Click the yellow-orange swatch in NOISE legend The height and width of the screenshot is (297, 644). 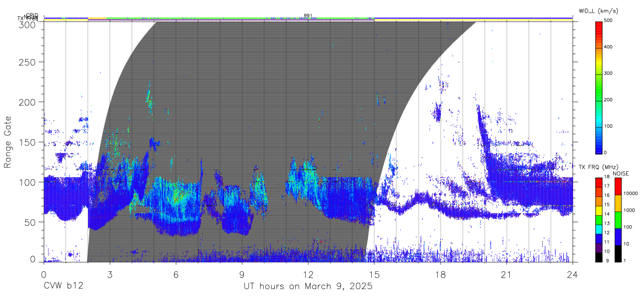click(618, 203)
